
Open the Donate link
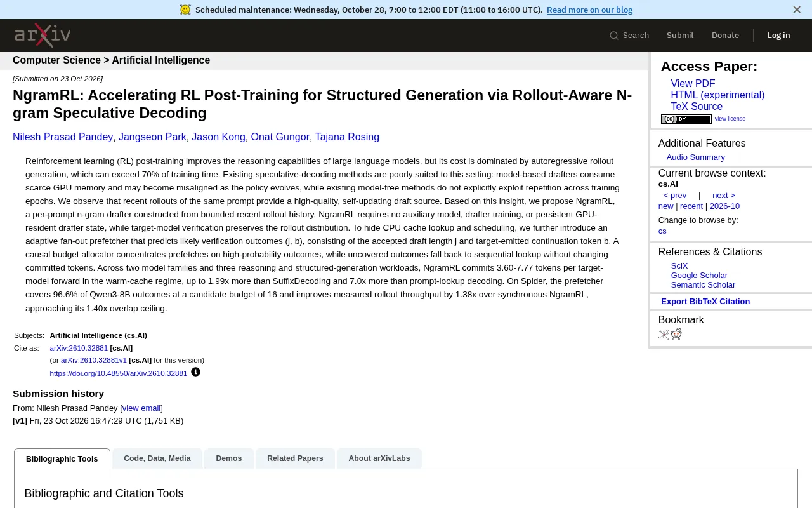pyautogui.click(x=725, y=36)
